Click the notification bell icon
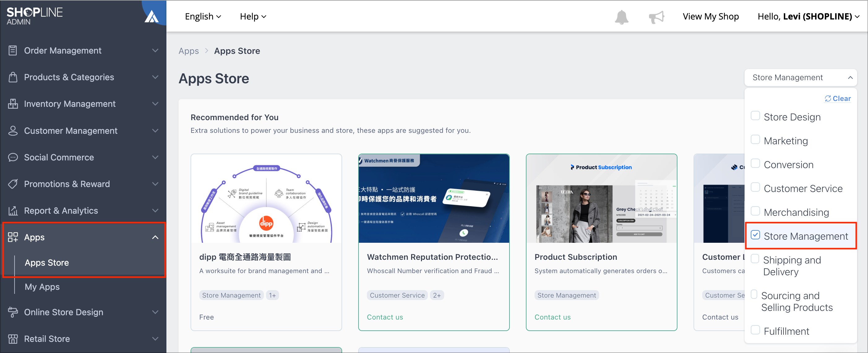This screenshot has width=868, height=353. [621, 17]
